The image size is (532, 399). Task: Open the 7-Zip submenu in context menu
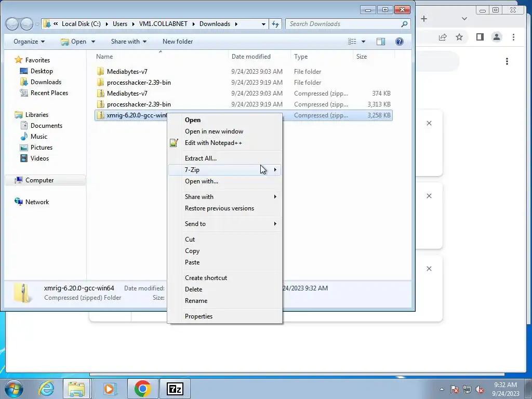(224, 170)
